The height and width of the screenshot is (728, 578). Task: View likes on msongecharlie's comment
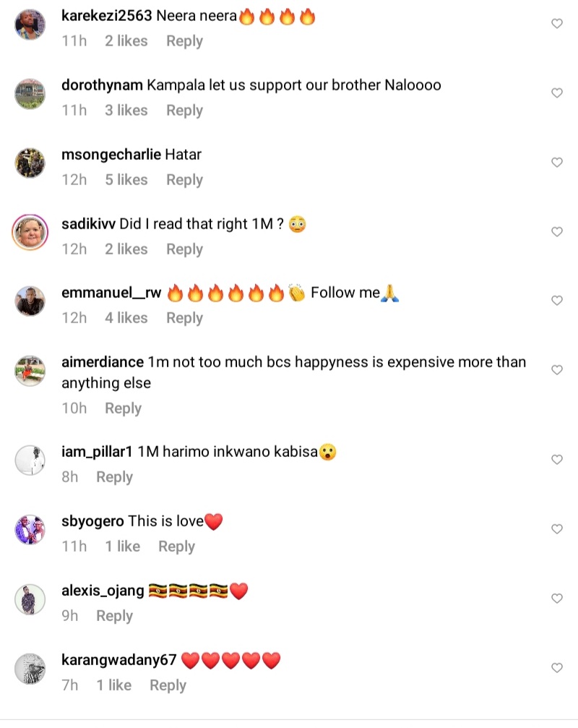(127, 180)
